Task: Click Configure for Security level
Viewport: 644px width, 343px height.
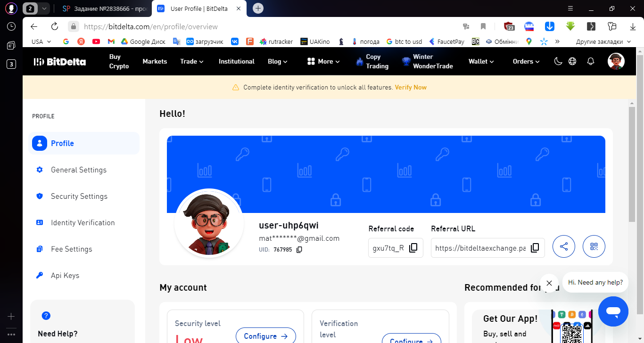Action: point(266,335)
